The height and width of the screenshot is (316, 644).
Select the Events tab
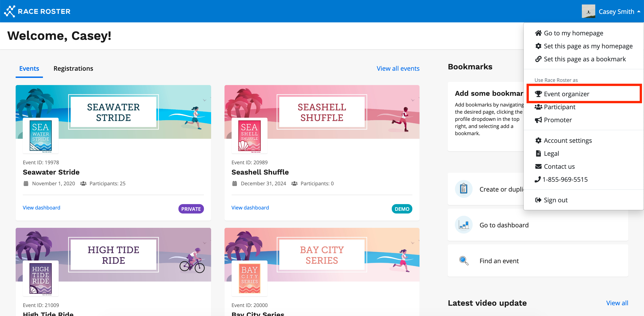pyautogui.click(x=29, y=68)
